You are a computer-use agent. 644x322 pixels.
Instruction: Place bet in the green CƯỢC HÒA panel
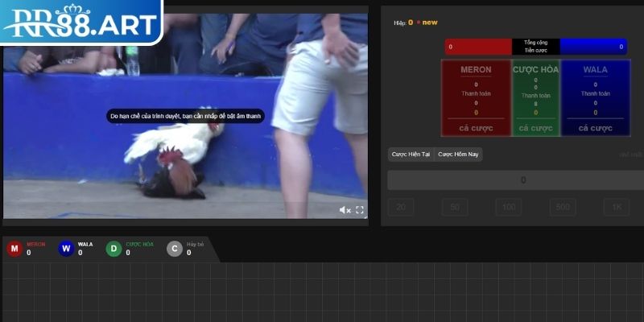(535, 128)
